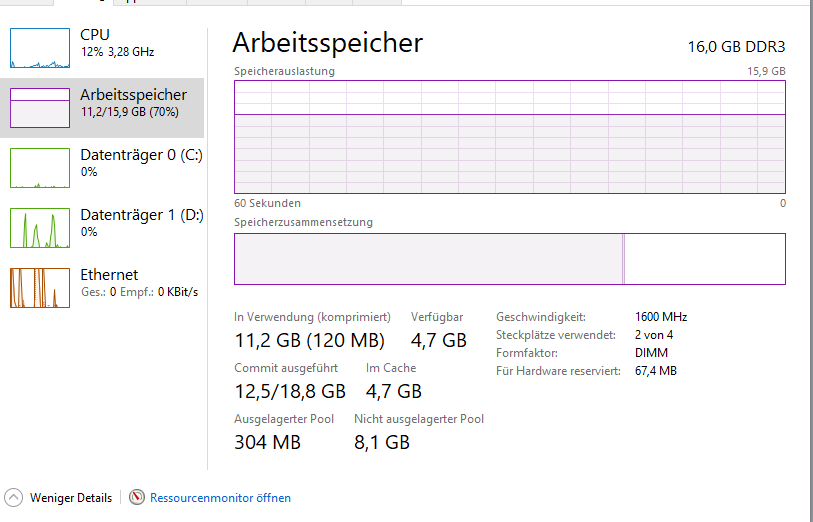Select the orange Ethernet graph thumbnail
This screenshot has width=813, height=522.
40,288
